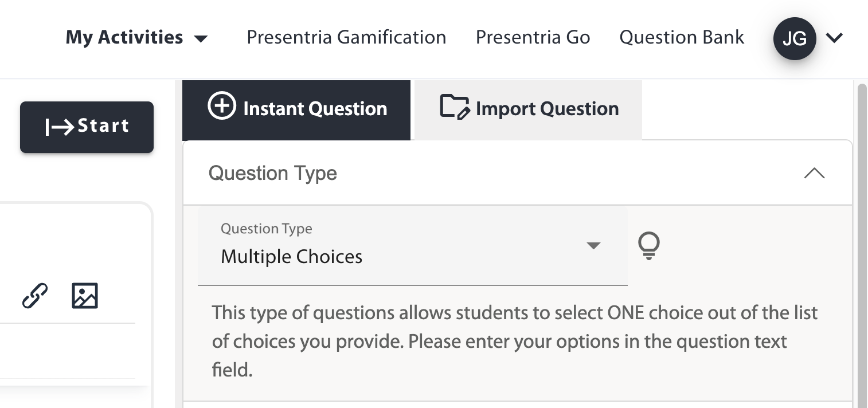Expand the My Activities caret
The height and width of the screenshot is (408, 868).
click(201, 39)
